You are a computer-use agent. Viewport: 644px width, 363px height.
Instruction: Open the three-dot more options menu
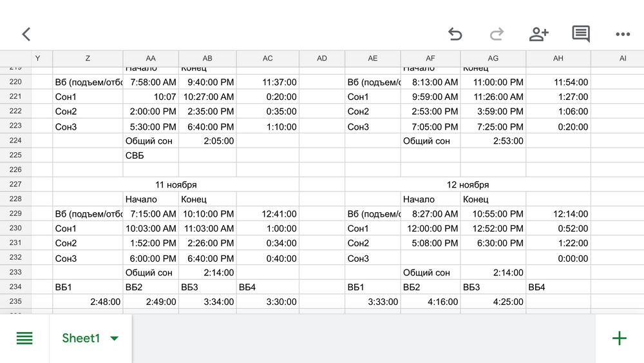622,34
